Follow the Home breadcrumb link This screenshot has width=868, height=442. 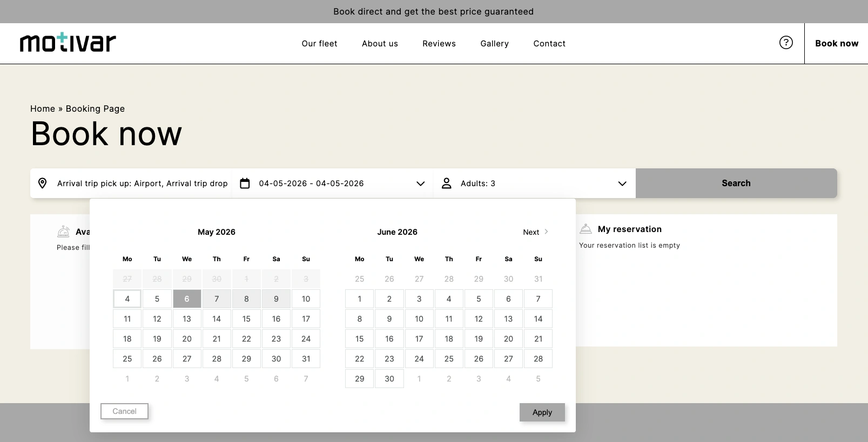click(x=43, y=108)
